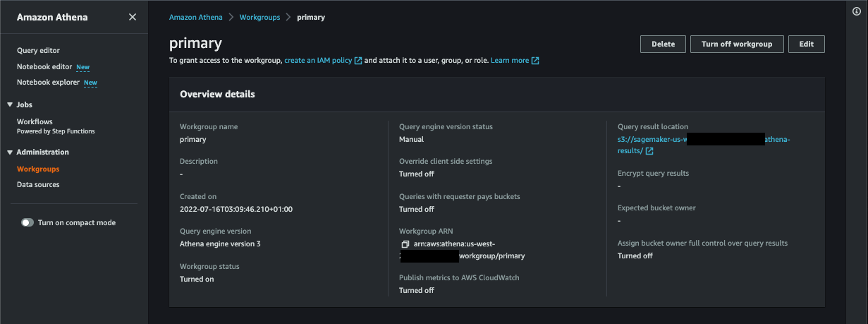This screenshot has height=324, width=868.
Task: Click the info icon in top right corner
Action: tap(857, 11)
